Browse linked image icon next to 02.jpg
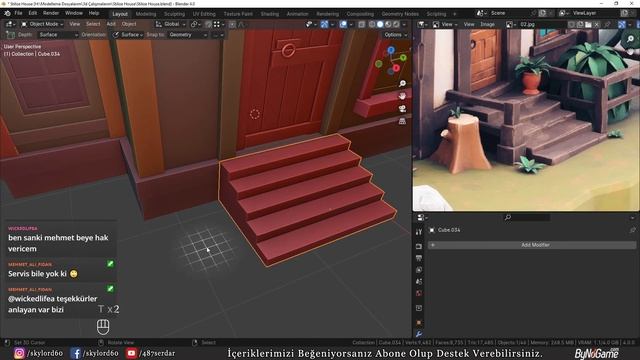Image resolution: width=640 pixels, height=360 pixels. [x=510, y=24]
